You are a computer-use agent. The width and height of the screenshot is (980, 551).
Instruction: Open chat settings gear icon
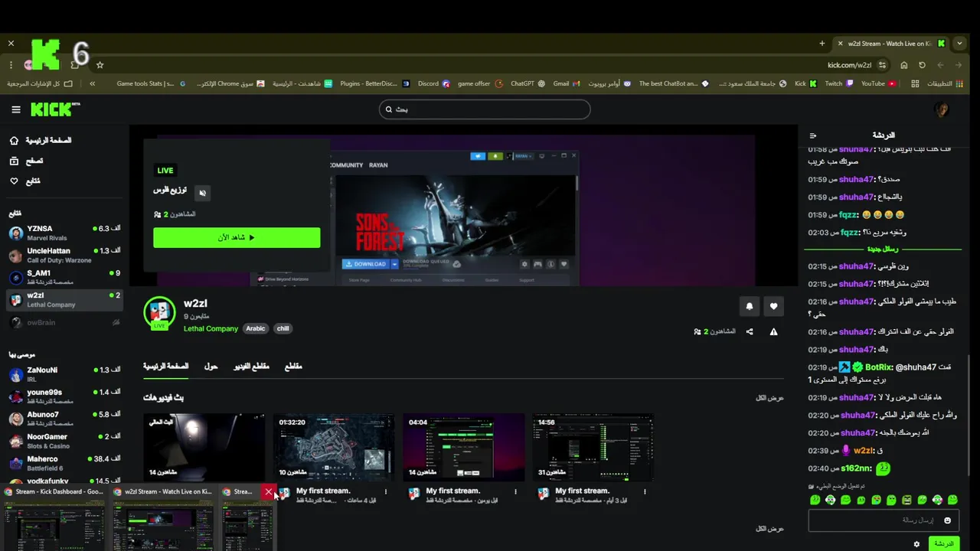tap(916, 544)
